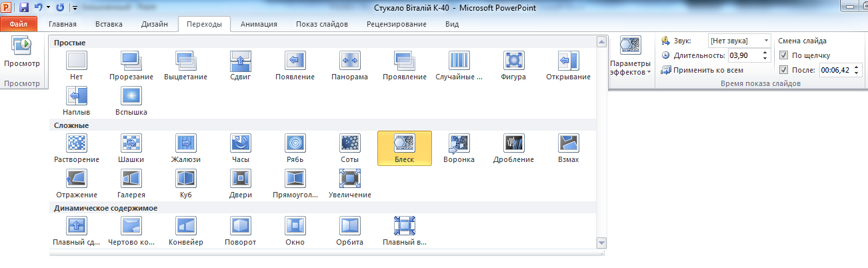
Task: Pick the Орбита transition
Action: 349,231
